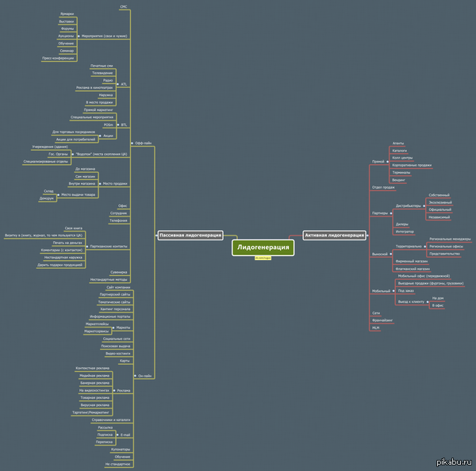Viewport: 476px width, 471px height.
Task: Open the yellow link label under Лидогенерация
Action: click(263, 258)
